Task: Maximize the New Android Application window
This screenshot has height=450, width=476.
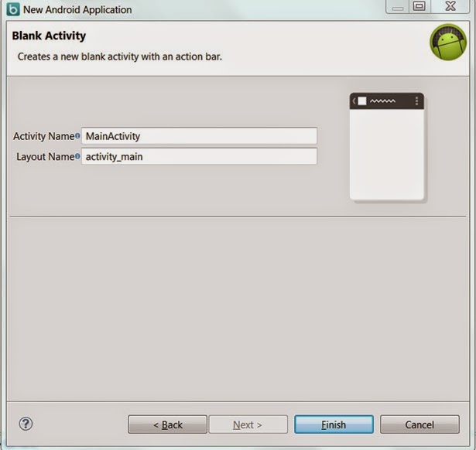Action: tap(419, 6)
